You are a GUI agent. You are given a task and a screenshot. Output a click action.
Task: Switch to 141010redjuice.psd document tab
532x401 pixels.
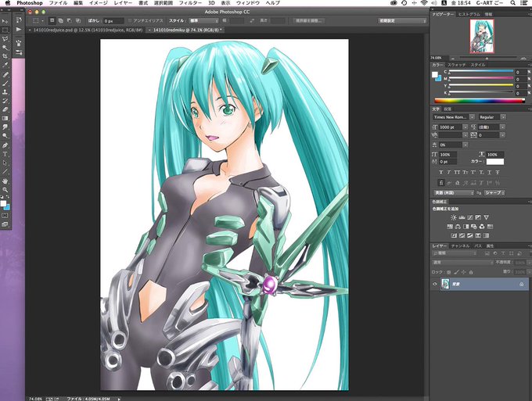click(88, 30)
